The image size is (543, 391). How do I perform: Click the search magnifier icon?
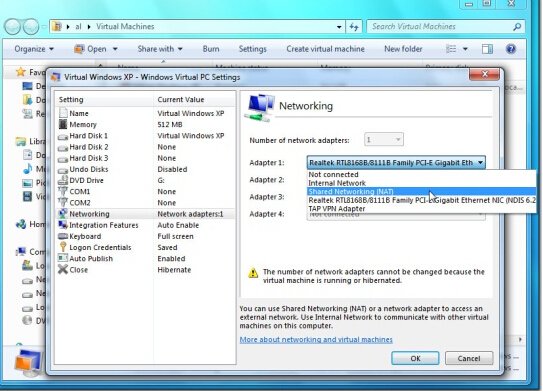tap(517, 27)
